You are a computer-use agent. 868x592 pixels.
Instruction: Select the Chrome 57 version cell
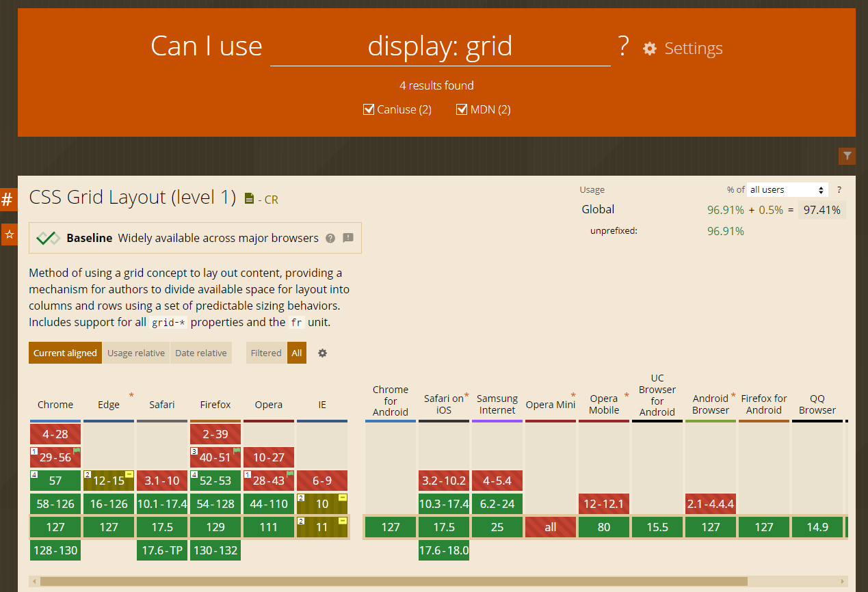pos(55,481)
